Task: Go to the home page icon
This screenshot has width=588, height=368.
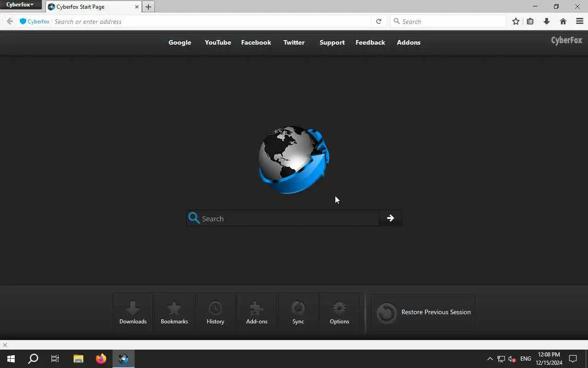Action: [x=563, y=21]
